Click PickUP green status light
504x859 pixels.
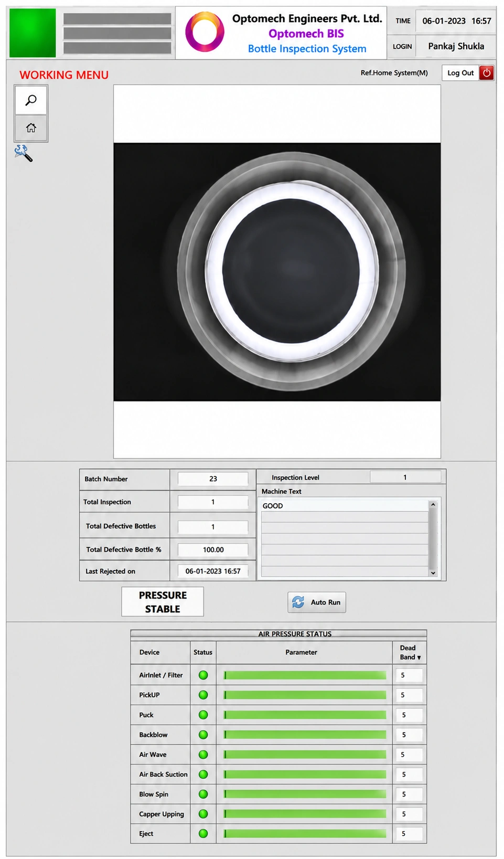pyautogui.click(x=203, y=695)
